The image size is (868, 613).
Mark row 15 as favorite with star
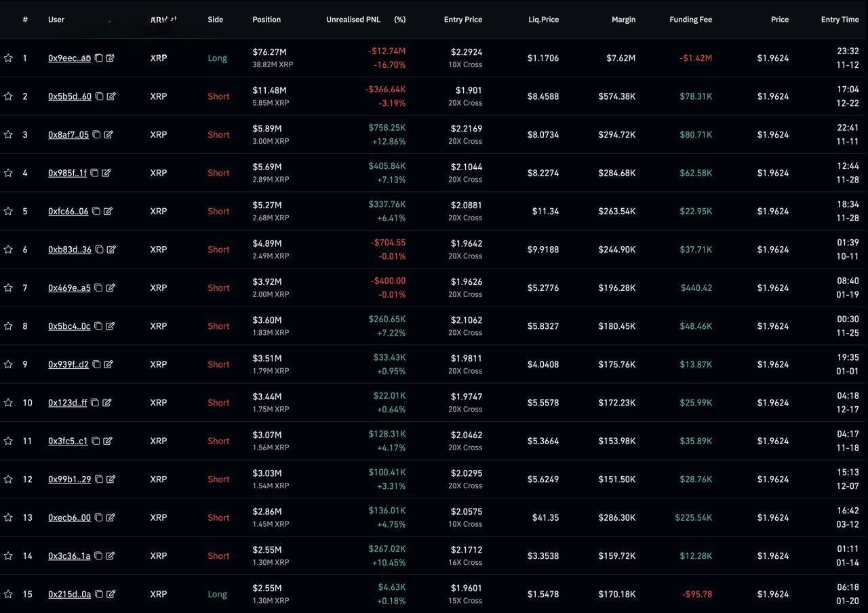8,595
